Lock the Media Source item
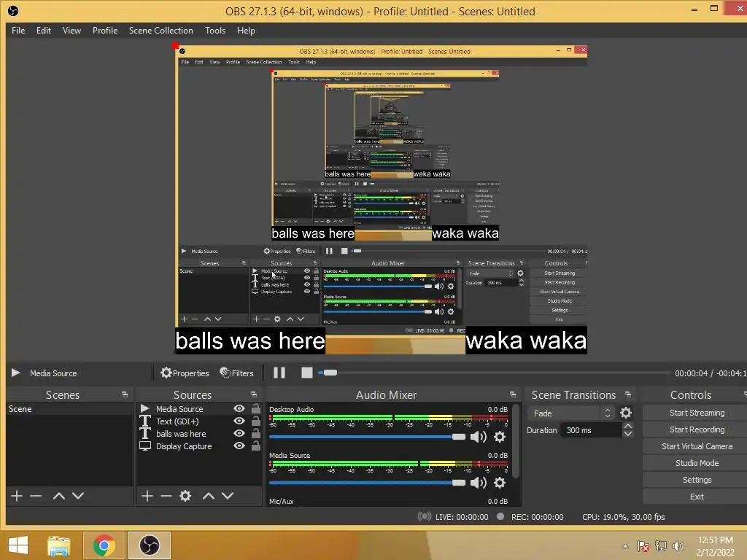The height and width of the screenshot is (560, 747). click(256, 408)
